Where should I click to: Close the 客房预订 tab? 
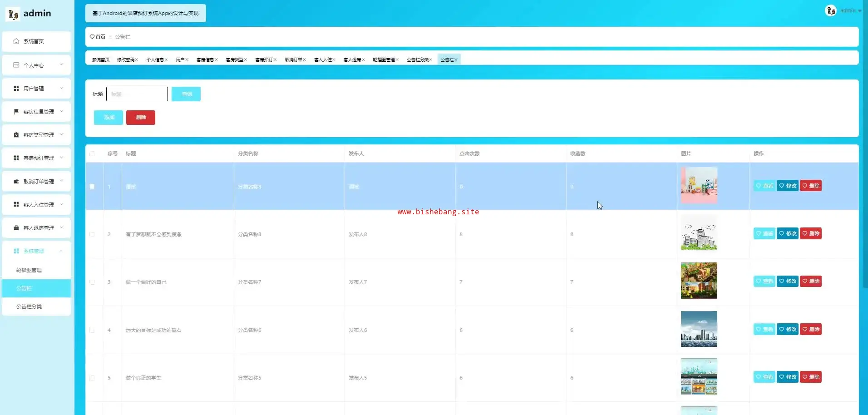point(275,60)
